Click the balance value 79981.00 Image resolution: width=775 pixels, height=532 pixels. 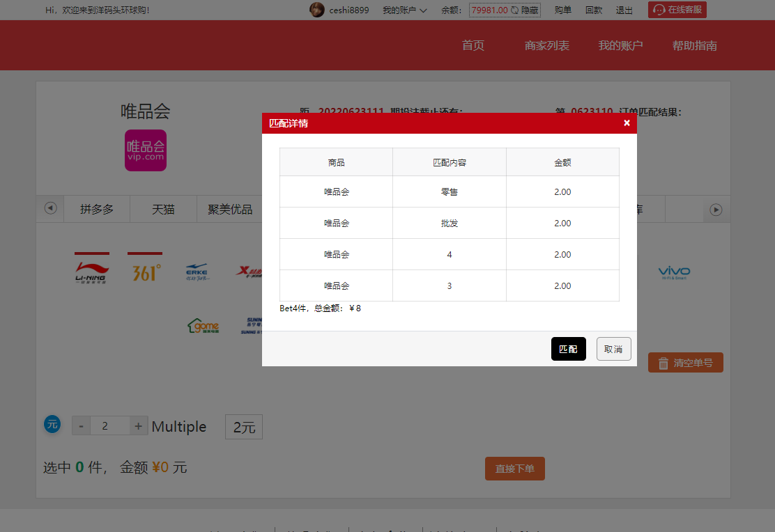click(x=489, y=10)
